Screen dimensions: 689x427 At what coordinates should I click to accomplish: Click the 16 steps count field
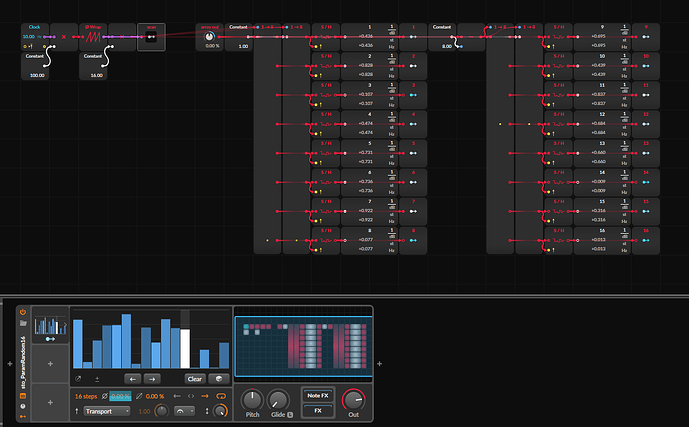point(87,396)
